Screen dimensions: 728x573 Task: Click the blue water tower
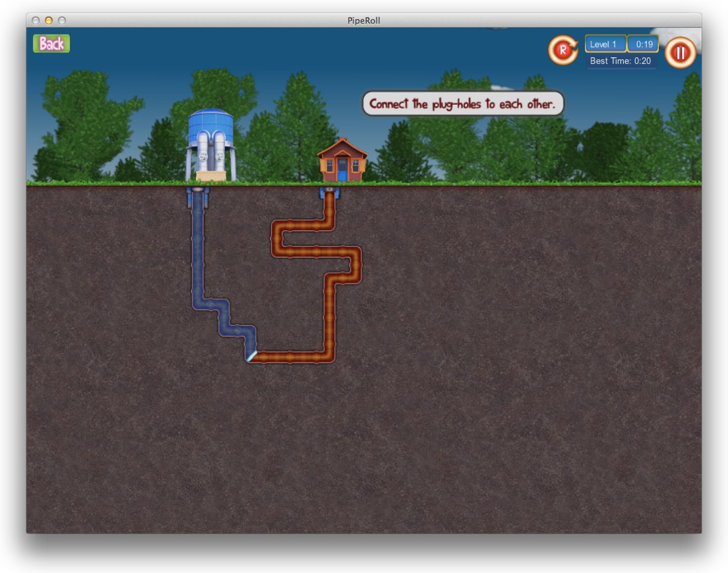point(211,145)
